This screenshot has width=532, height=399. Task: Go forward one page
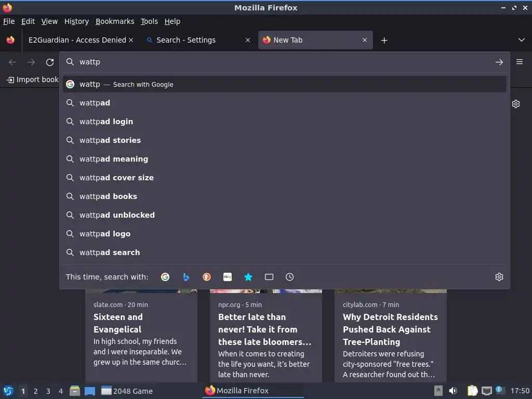click(x=31, y=62)
